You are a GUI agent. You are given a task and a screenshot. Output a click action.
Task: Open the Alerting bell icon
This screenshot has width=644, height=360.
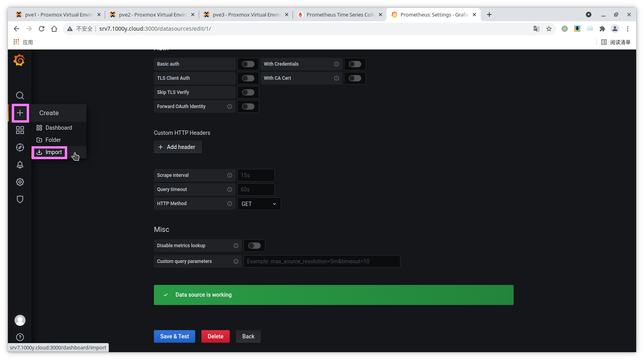coord(20,165)
